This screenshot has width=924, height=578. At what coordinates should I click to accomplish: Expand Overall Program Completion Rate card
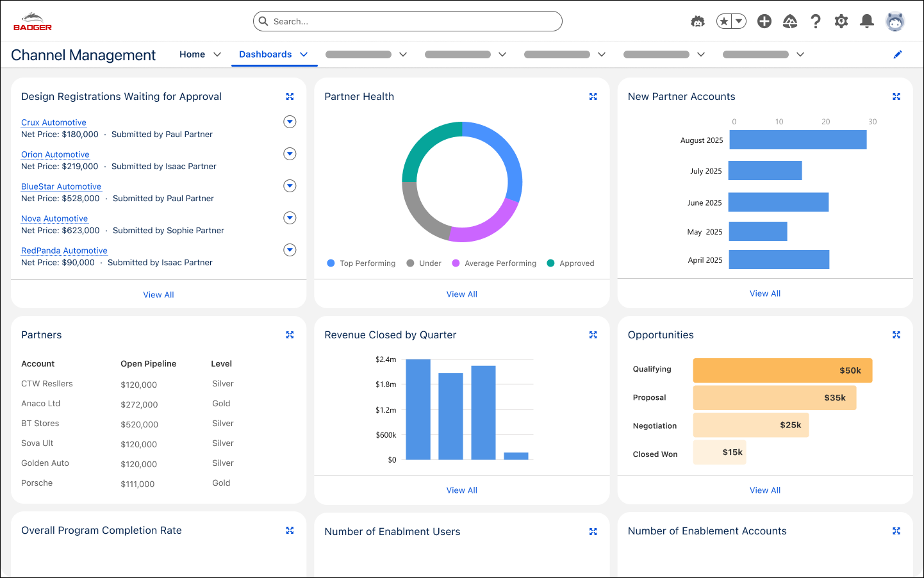(290, 530)
